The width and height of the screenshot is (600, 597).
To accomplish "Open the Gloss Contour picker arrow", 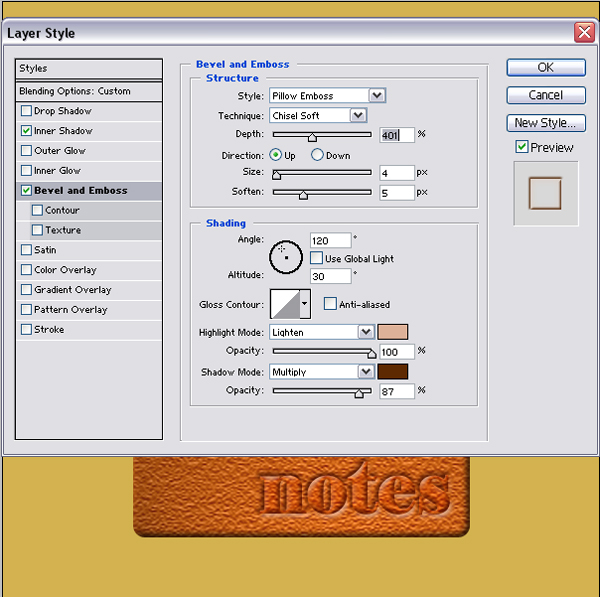I will click(x=305, y=304).
